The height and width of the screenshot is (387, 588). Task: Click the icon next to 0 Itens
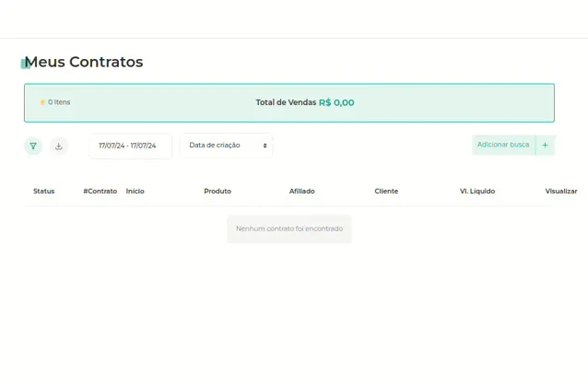(42, 102)
